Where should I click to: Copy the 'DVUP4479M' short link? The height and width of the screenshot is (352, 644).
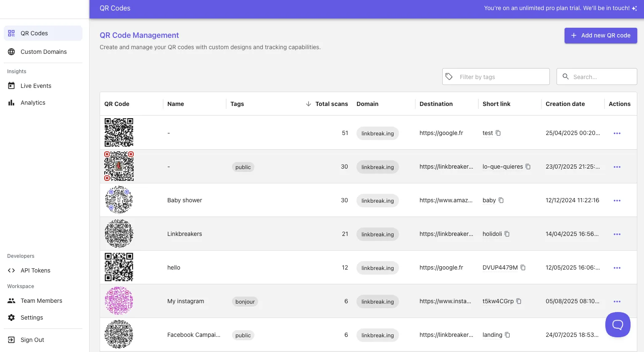523,267
